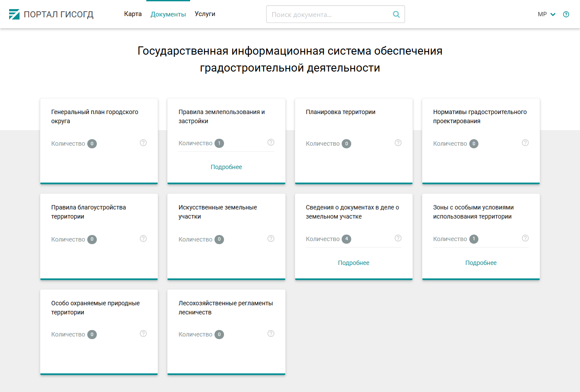Click the help icon on Нормативы градостроительного проектирования card
Image resolution: width=580 pixels, height=392 pixels.
point(525,142)
